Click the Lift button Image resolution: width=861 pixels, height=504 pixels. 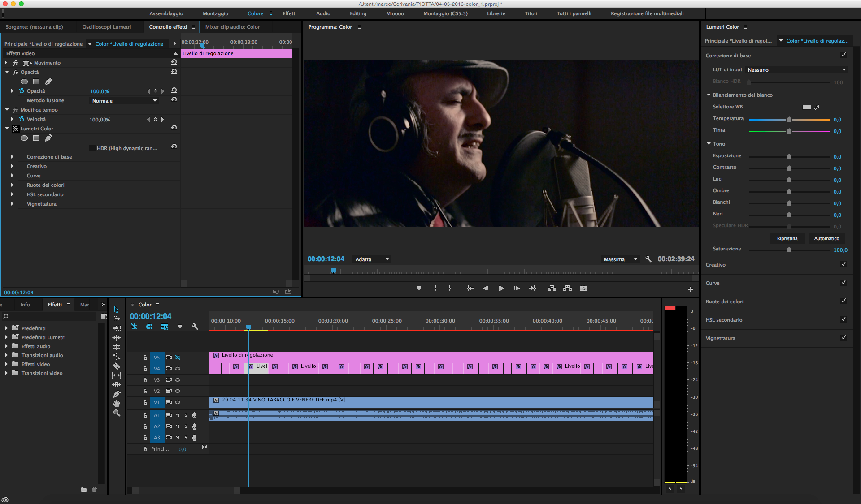(x=552, y=289)
